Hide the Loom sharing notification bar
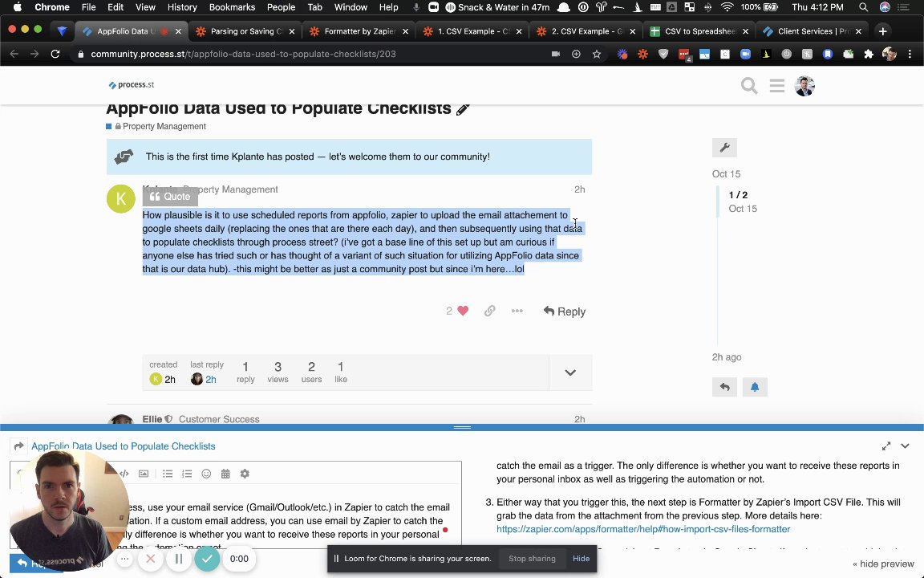 coord(581,559)
